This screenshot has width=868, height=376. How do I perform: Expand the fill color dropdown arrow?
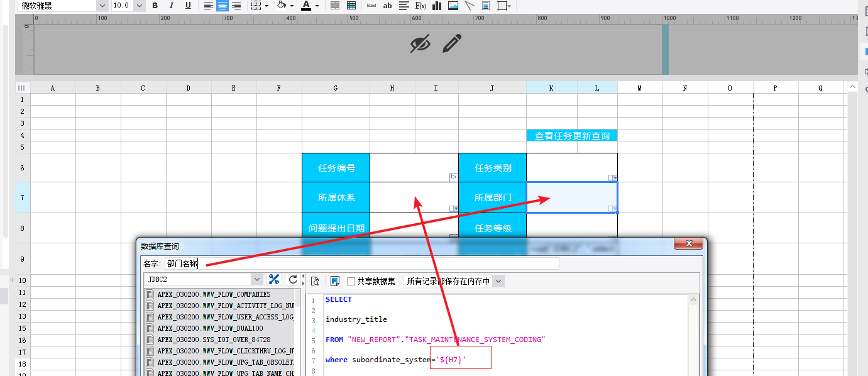pos(292,6)
